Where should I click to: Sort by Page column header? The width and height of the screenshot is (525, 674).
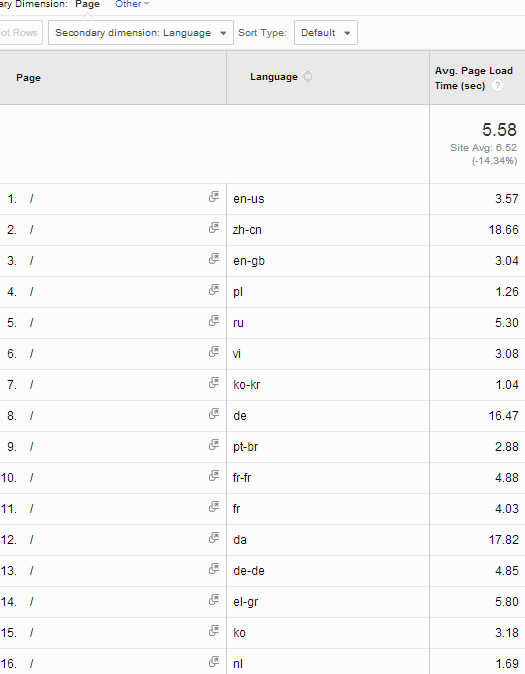(x=28, y=78)
